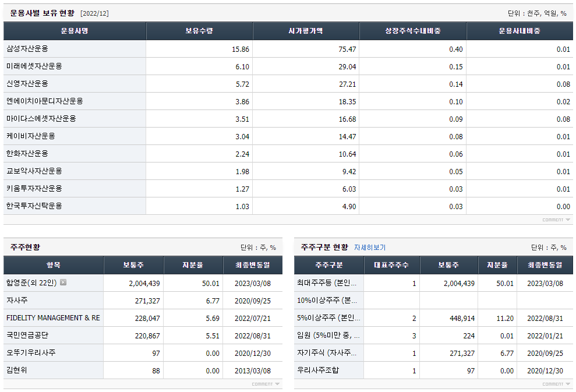The image size is (576, 392).
Task: Click 지분율 header in 주주현황 table
Action: (193, 265)
